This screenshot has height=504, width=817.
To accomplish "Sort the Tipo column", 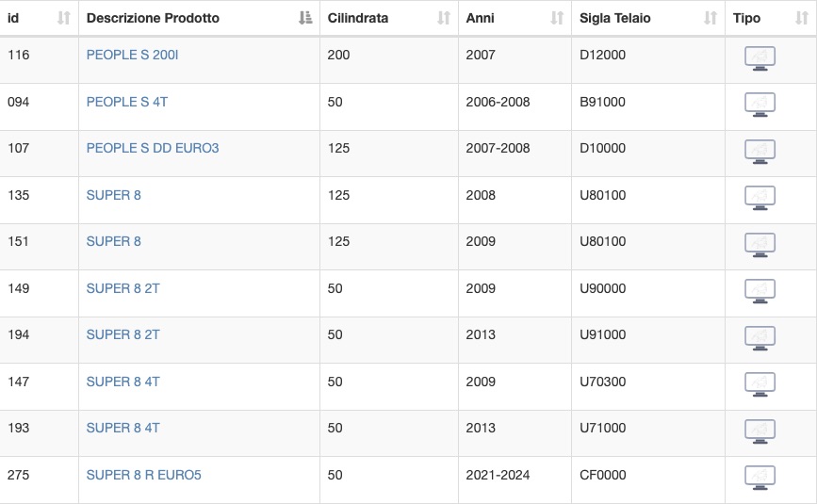I will pyautogui.click(x=801, y=18).
